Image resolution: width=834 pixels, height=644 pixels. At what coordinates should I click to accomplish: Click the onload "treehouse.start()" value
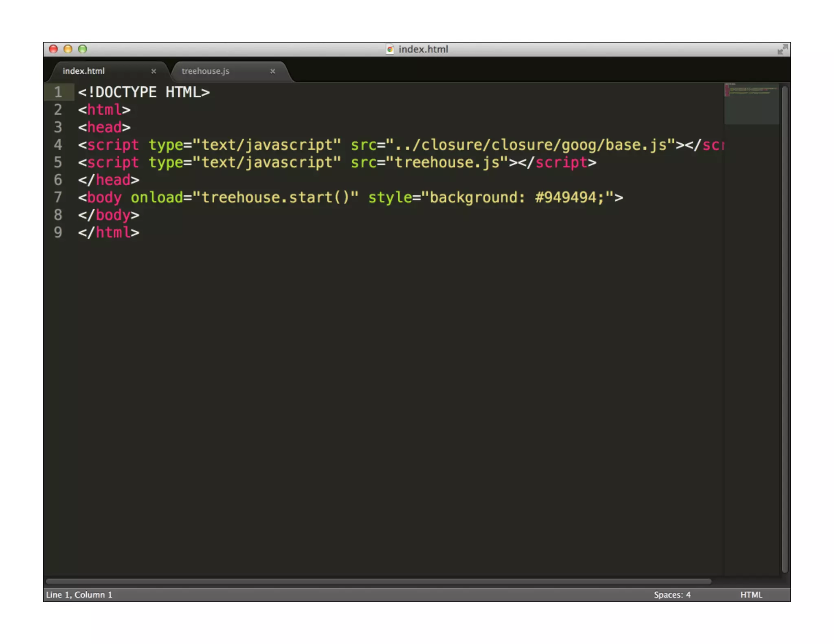276,197
